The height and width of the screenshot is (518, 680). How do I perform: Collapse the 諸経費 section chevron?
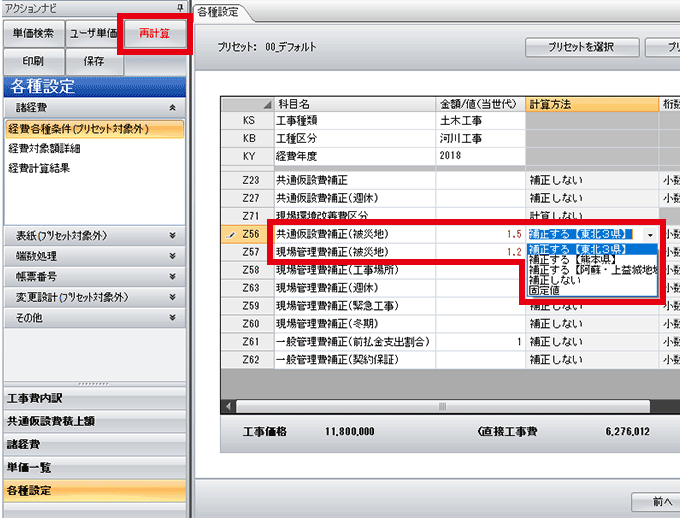tap(172, 107)
